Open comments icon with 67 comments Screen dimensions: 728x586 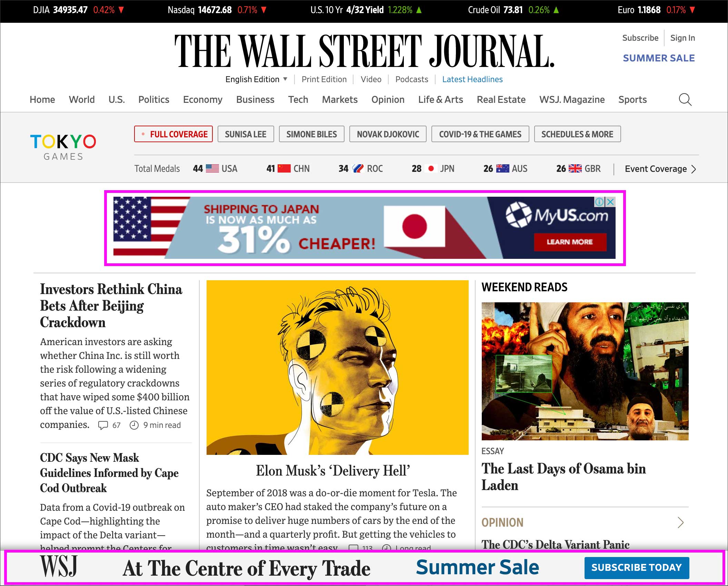point(103,425)
